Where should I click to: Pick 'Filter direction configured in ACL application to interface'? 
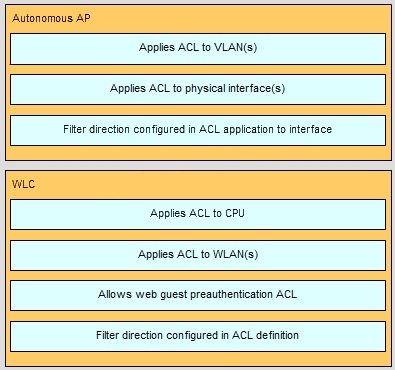198,130
